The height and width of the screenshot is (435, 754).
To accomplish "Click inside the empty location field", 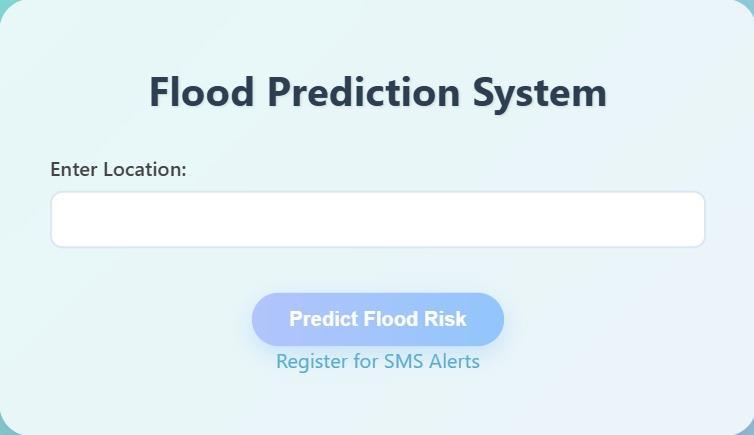I will (x=377, y=219).
